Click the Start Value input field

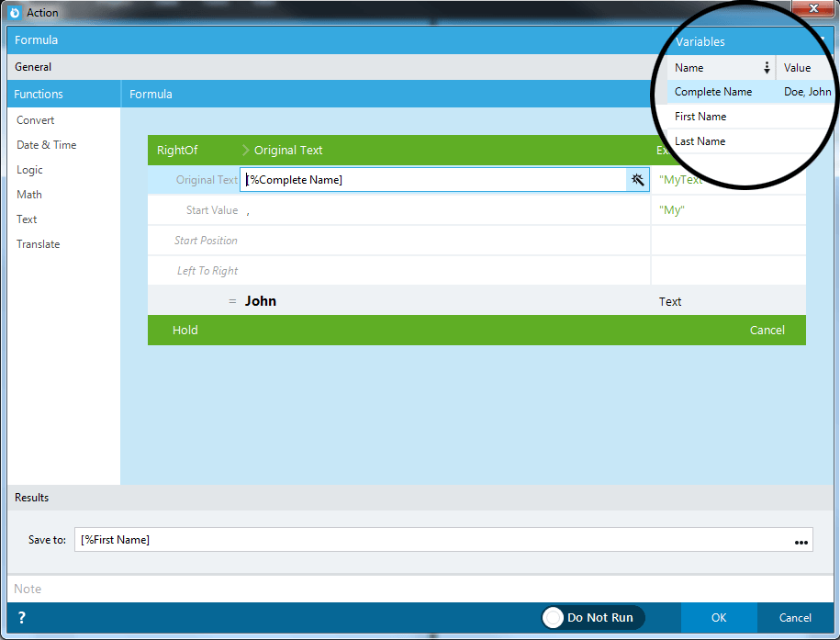pyautogui.click(x=444, y=210)
